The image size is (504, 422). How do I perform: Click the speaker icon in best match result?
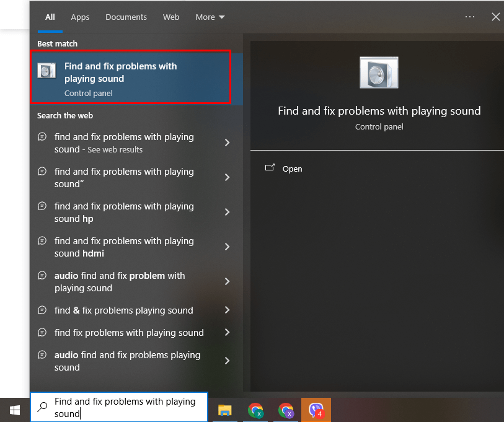(x=46, y=71)
